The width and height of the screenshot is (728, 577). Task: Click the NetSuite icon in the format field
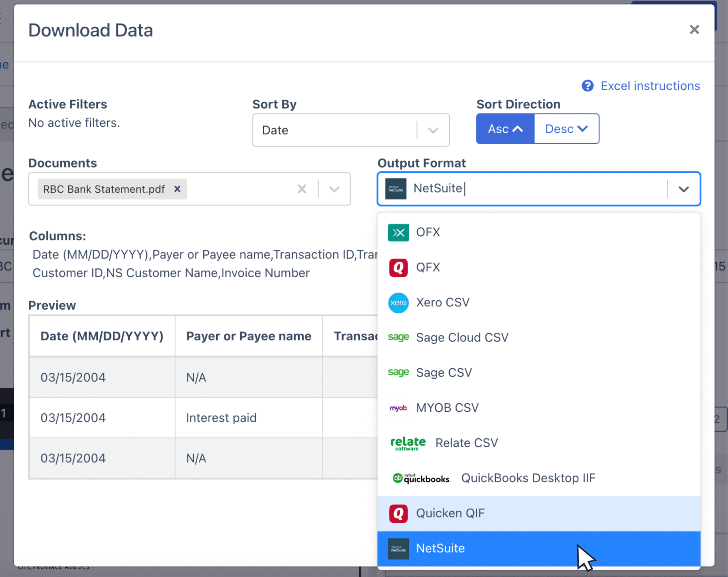click(395, 189)
